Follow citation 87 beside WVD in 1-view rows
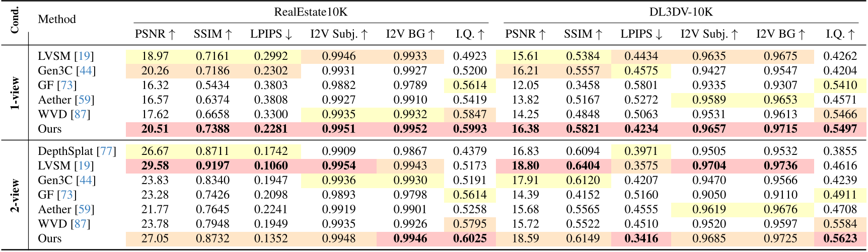 [x=80, y=115]
